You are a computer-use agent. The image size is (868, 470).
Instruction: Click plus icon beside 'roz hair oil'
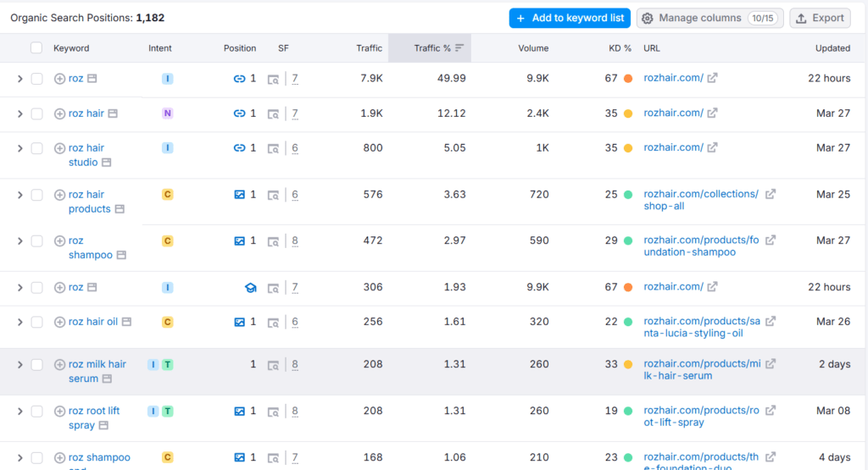tap(59, 322)
